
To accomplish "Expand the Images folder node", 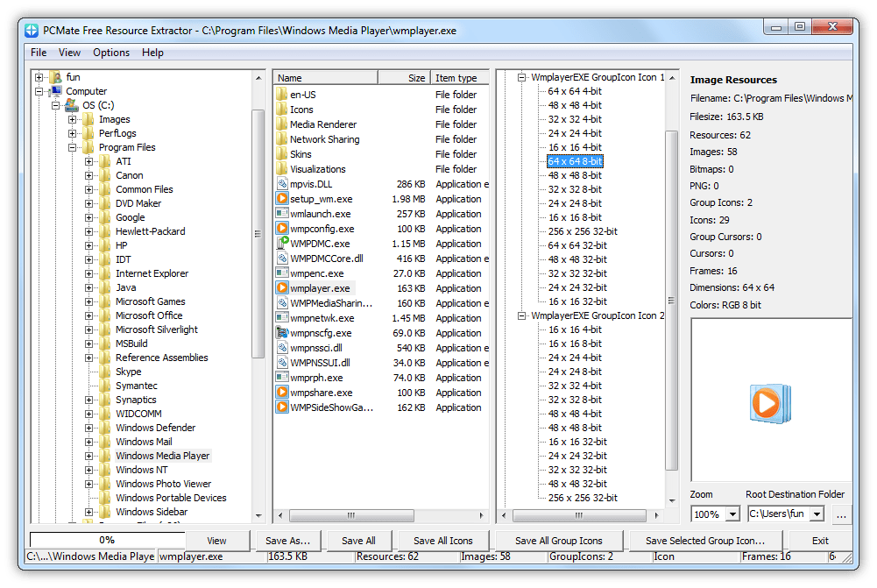I will (x=72, y=119).
